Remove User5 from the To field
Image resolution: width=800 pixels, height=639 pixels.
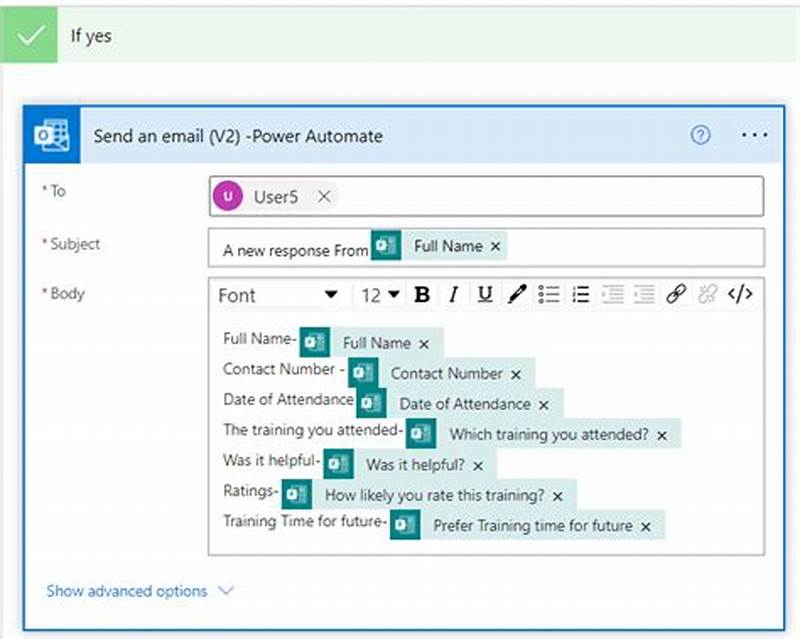coord(324,197)
